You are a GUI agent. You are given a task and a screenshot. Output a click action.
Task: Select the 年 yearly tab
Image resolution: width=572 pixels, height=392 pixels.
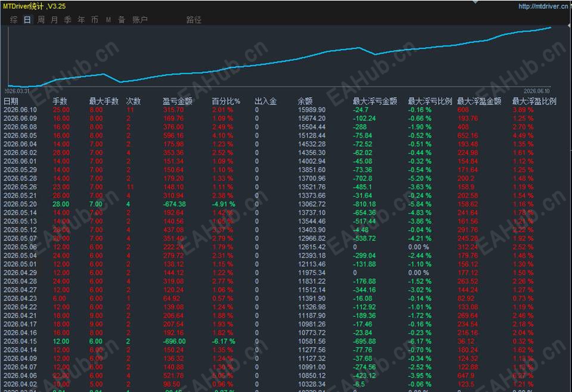point(81,20)
